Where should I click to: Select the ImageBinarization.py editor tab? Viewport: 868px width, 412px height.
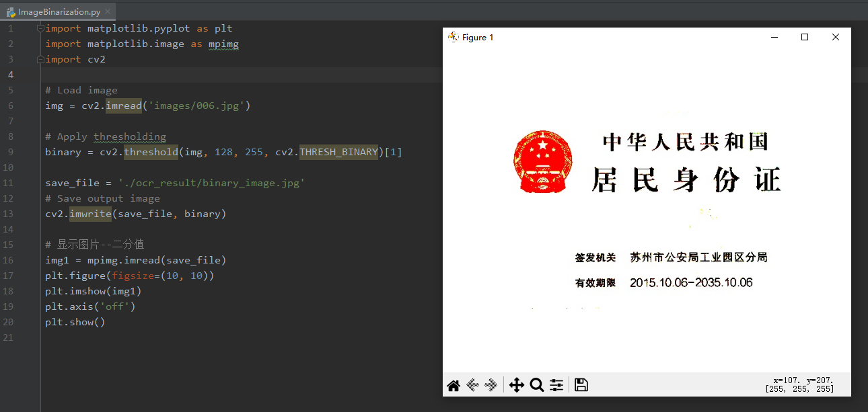pyautogui.click(x=58, y=11)
